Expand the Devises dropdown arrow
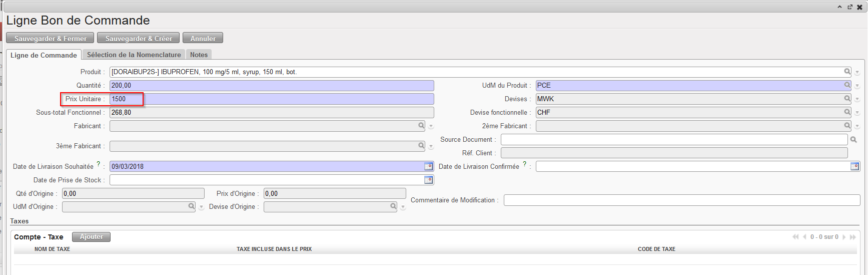 point(857,100)
